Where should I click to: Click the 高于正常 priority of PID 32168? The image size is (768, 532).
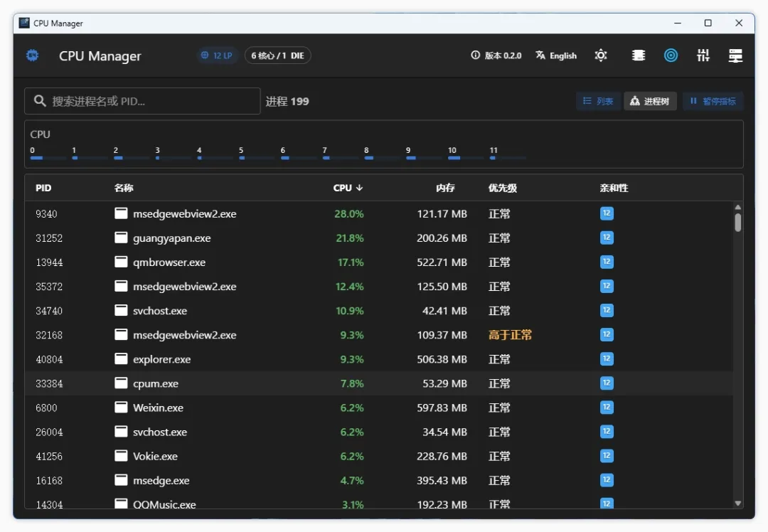click(x=510, y=334)
